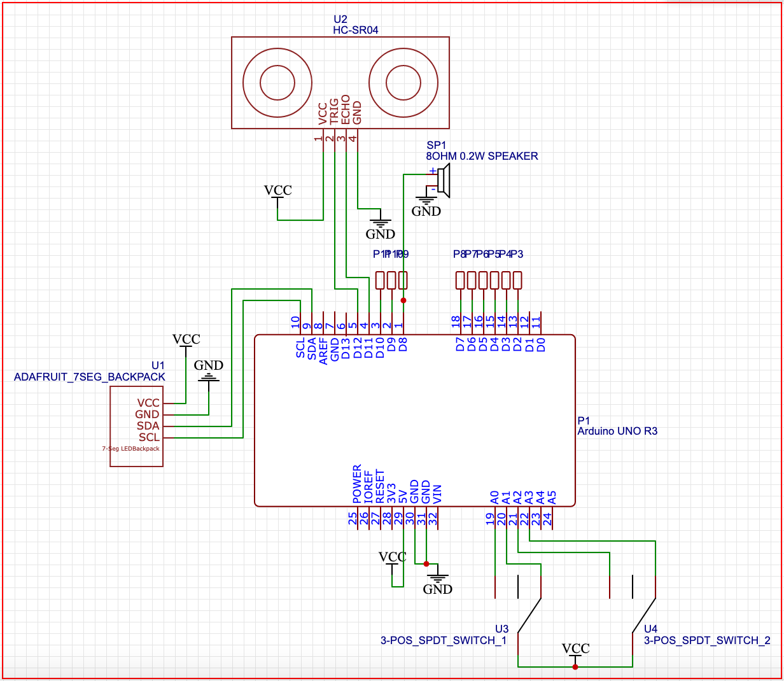The height and width of the screenshot is (681, 784).
Task: Click the IOREF pin label on the Arduino
Action: coord(368,488)
